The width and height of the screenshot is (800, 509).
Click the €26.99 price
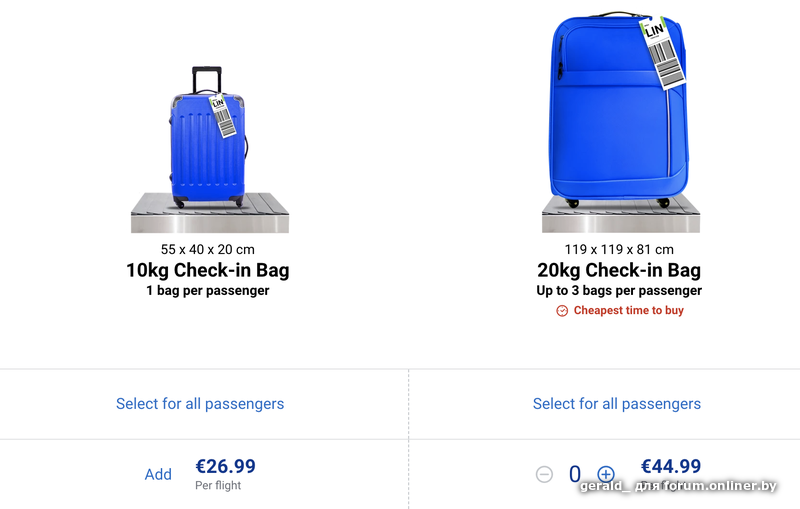coord(225,466)
